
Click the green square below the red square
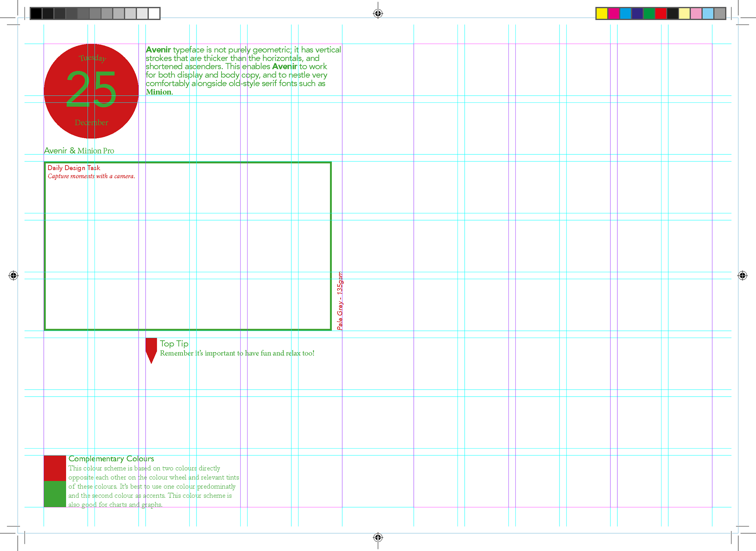tap(55, 494)
